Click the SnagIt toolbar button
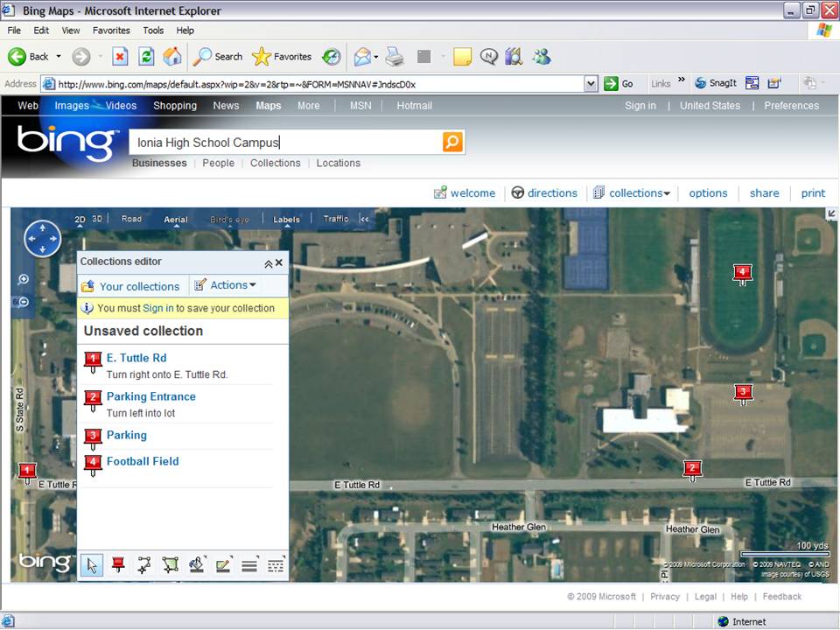This screenshot has width=840, height=630. pos(716,83)
